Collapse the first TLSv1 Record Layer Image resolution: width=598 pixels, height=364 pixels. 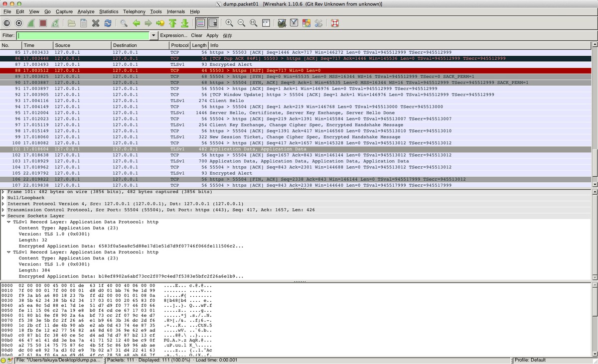(x=9, y=222)
